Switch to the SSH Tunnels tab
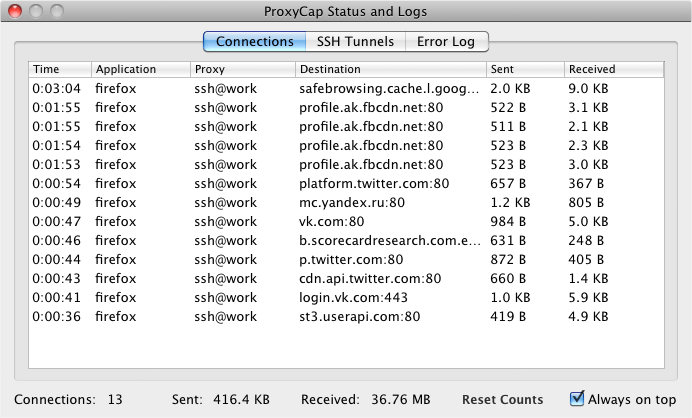This screenshot has height=418, width=692. coord(356,42)
